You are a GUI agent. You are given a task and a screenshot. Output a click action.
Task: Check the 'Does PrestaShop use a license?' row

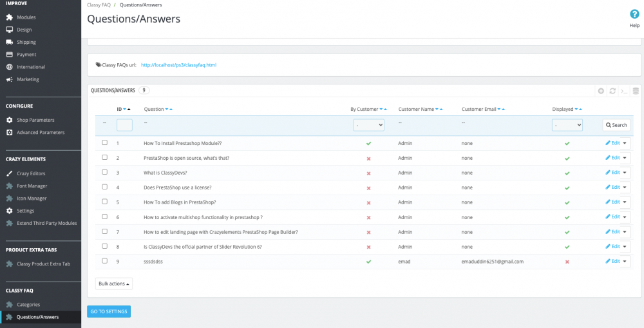(x=105, y=187)
